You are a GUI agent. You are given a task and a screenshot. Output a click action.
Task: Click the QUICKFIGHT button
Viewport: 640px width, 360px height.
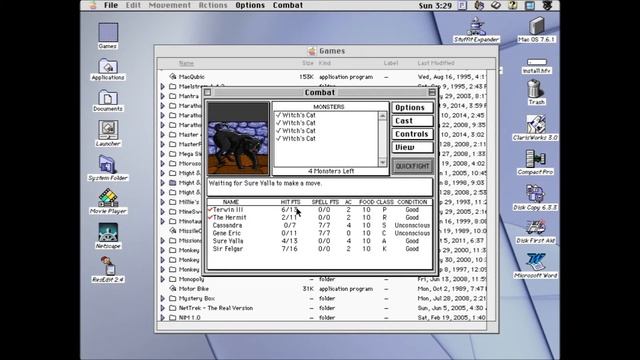click(412, 166)
